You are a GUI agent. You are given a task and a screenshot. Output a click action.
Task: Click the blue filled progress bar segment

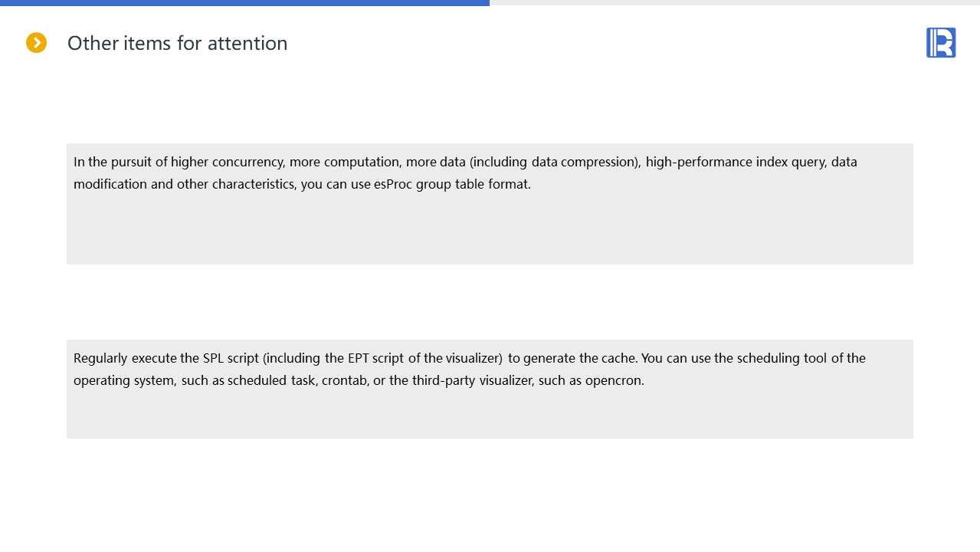point(244,2)
